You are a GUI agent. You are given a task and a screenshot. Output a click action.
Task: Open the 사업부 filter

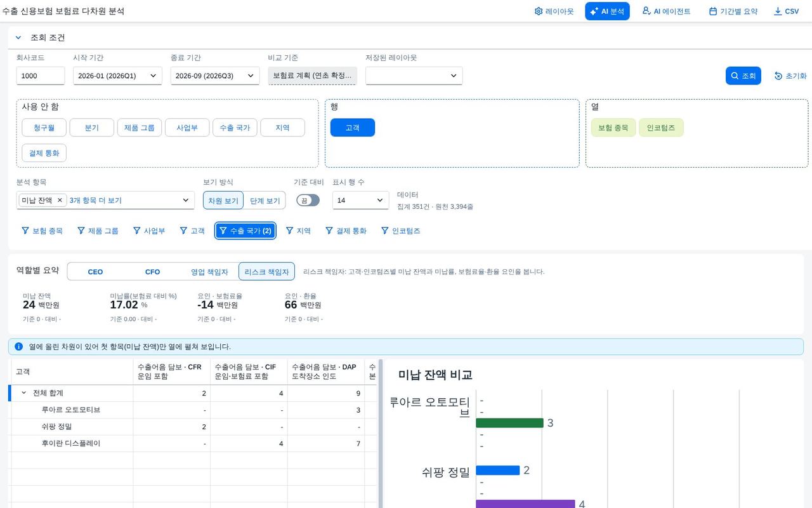tap(149, 231)
